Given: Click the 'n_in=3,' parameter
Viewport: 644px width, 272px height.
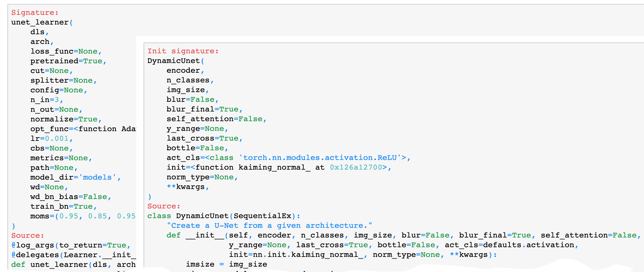Looking at the screenshot, I should pos(47,100).
